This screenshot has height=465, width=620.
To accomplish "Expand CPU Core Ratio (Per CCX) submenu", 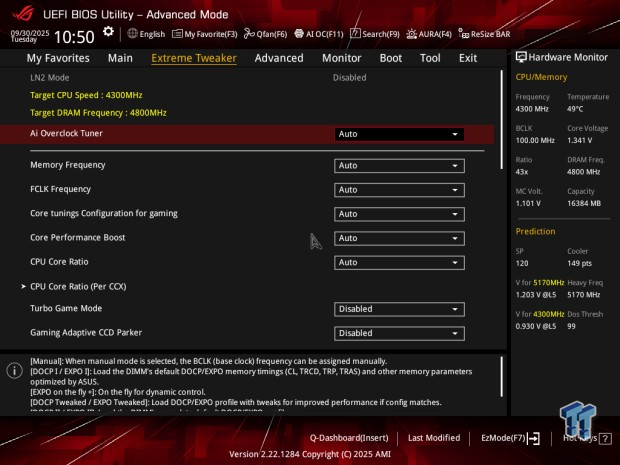I will point(78,286).
